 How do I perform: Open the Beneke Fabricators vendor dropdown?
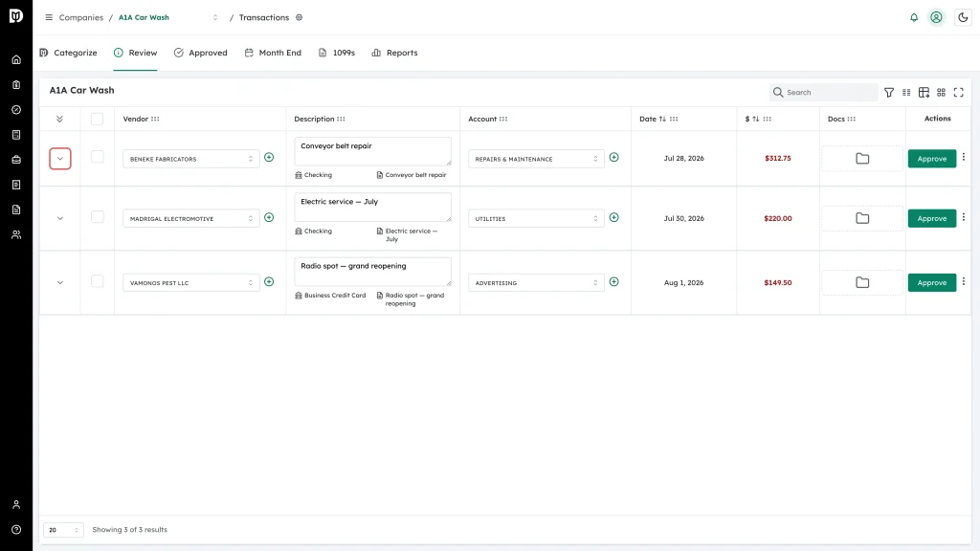click(x=191, y=159)
